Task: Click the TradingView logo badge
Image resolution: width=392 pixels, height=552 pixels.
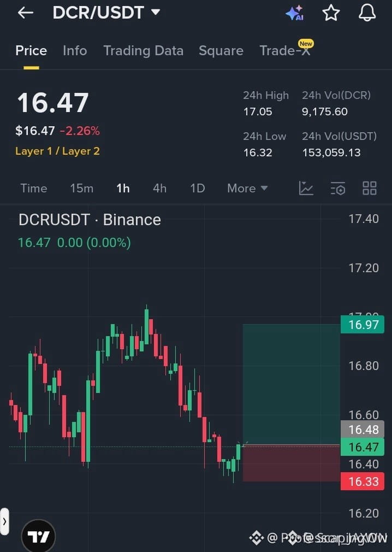Action: pos(38,536)
